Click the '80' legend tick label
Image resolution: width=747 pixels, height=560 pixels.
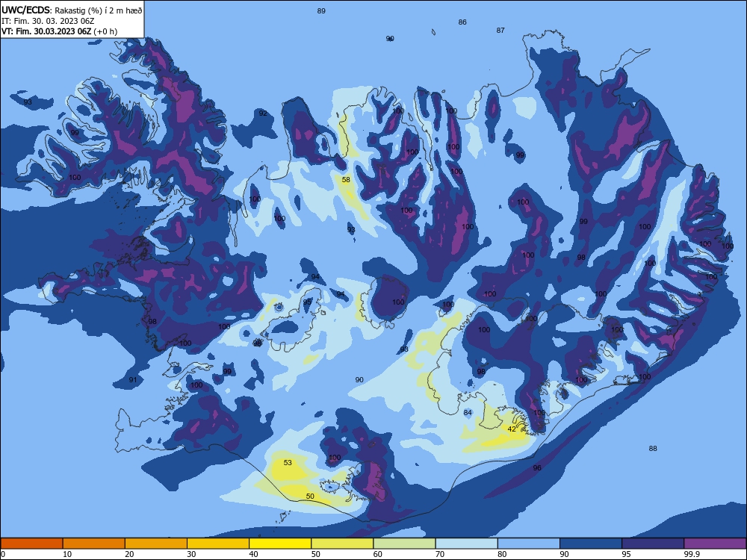[x=502, y=554]
